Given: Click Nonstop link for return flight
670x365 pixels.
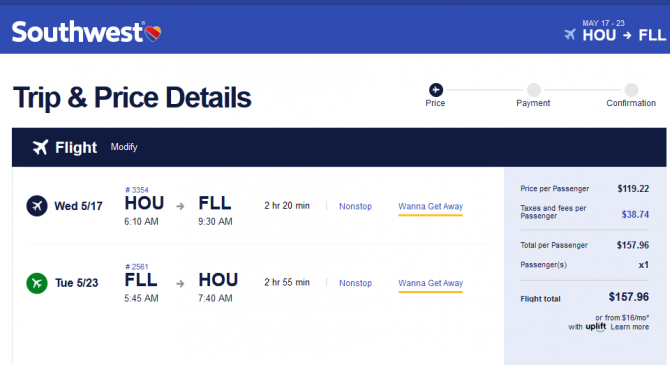Looking at the screenshot, I should [x=356, y=283].
